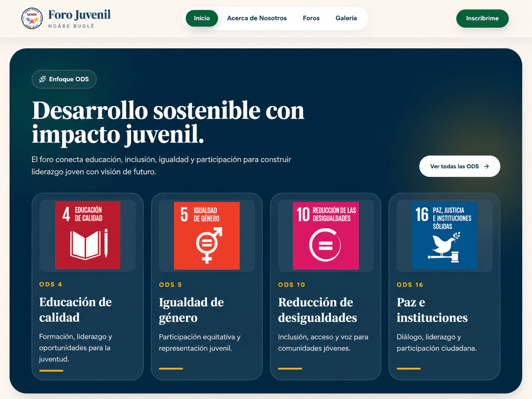
Task: Open the Galería menu item
Action: (x=346, y=18)
